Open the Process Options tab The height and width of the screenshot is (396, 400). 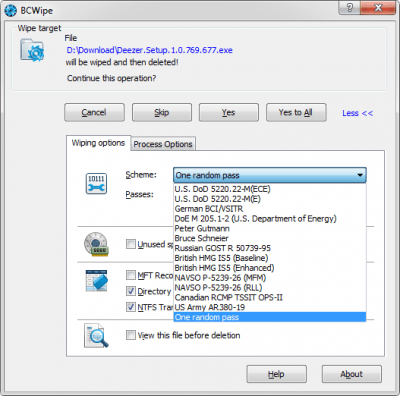[163, 144]
